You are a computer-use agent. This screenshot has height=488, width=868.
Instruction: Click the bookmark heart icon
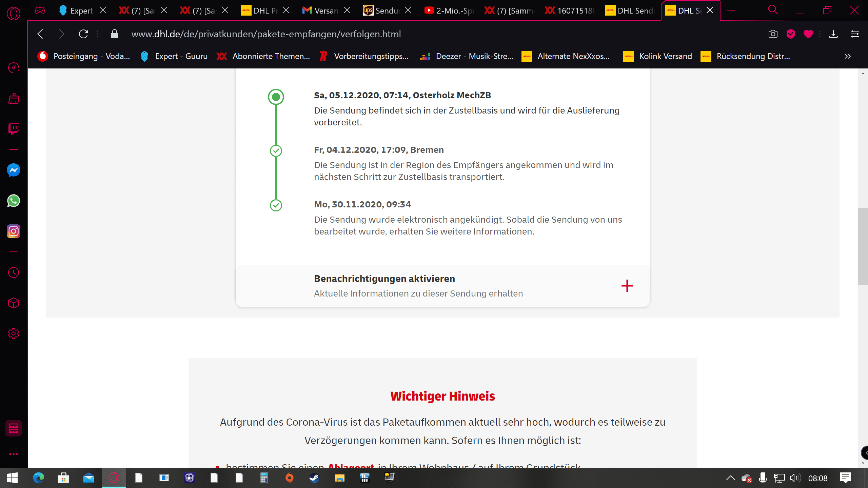(x=808, y=34)
